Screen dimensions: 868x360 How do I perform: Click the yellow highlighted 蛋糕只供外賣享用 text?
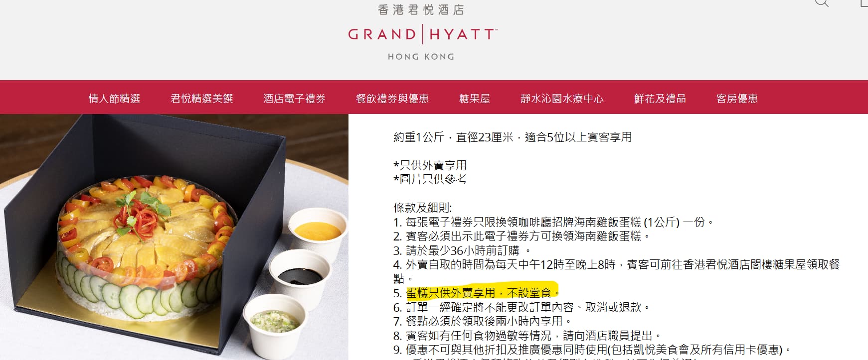(451, 293)
